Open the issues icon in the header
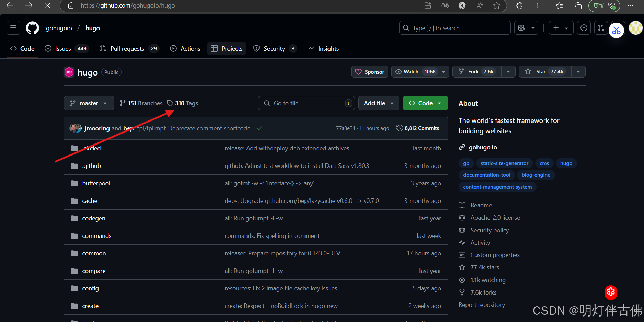The image size is (644, 322). pyautogui.click(x=584, y=28)
